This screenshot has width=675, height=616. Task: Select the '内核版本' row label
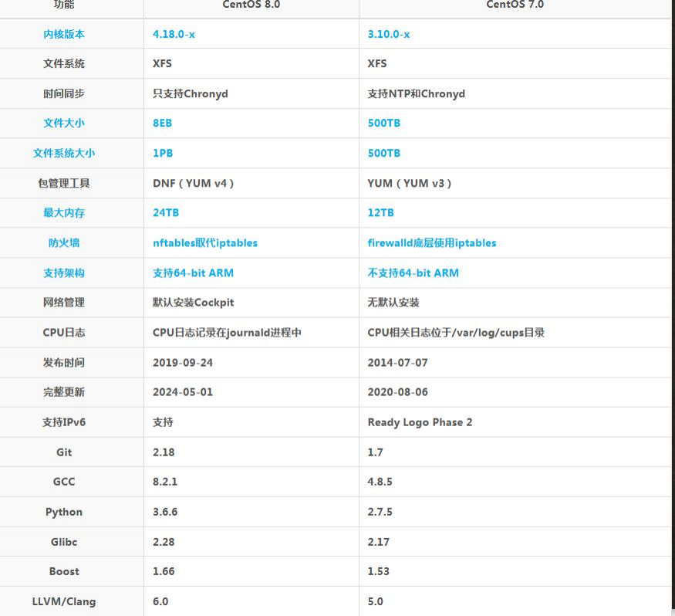pyautogui.click(x=64, y=34)
